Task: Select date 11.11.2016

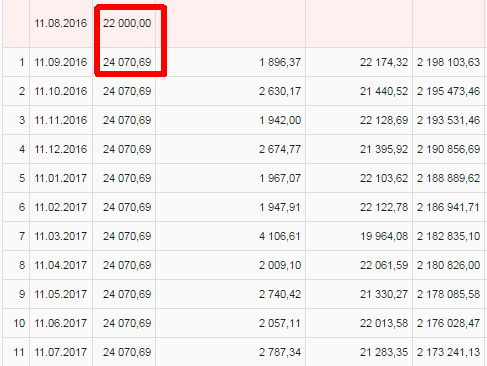Action: click(61, 120)
